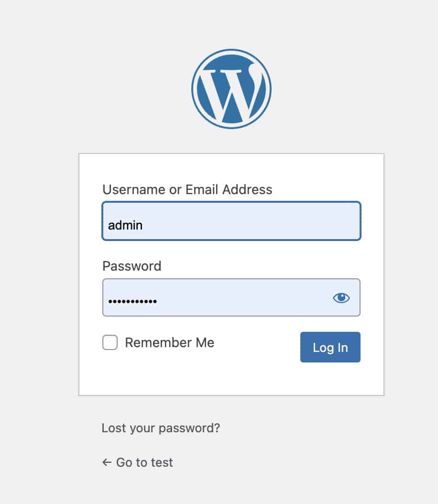Click the Password label text
Image resolution: width=438 pixels, height=504 pixels.
[x=131, y=266]
